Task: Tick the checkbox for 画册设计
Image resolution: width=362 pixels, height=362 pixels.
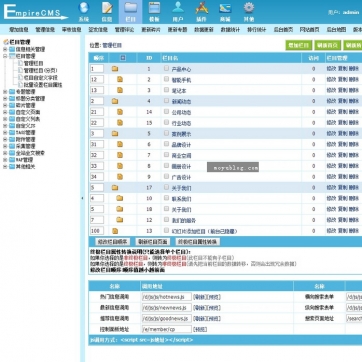Action: click(x=166, y=166)
